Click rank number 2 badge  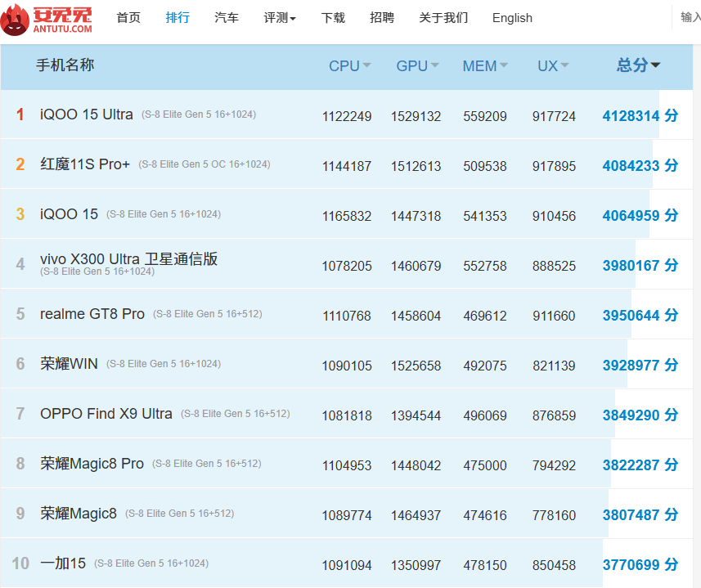click(x=20, y=164)
